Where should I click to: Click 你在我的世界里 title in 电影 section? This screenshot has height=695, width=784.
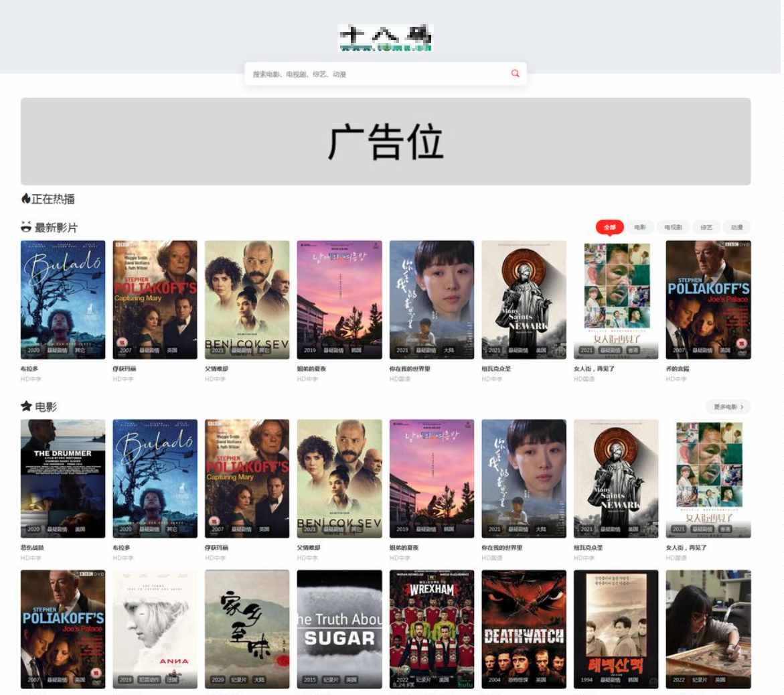[x=502, y=548]
